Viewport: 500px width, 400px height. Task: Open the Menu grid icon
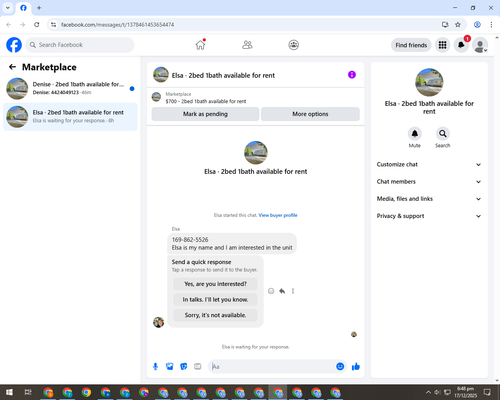pyautogui.click(x=442, y=45)
